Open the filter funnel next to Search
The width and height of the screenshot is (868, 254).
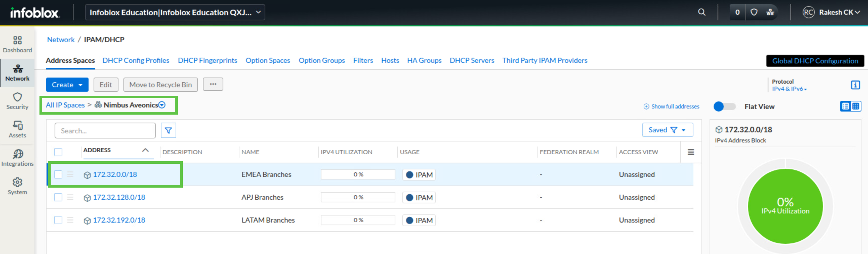click(168, 130)
